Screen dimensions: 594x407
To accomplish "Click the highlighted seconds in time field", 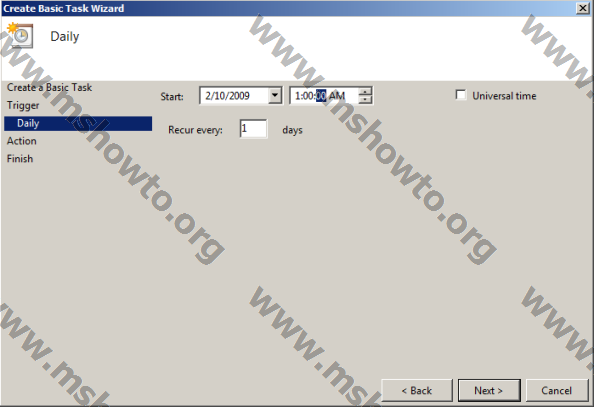I will 321,96.
